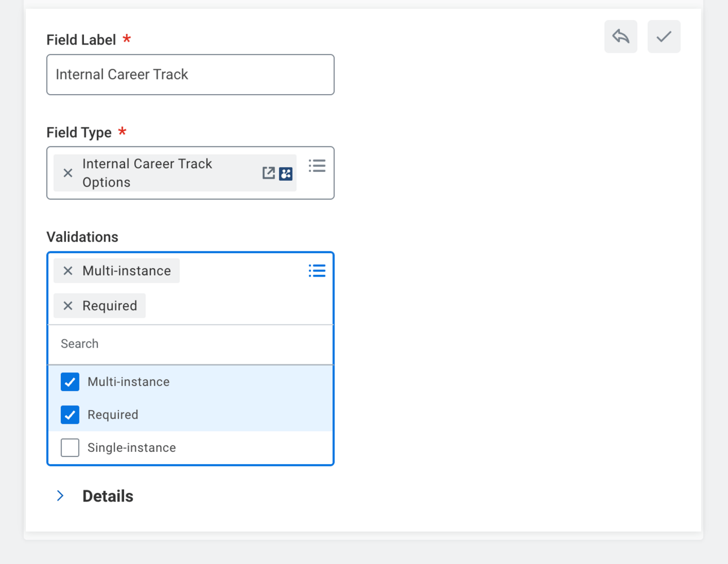Click the Field Label text input
Image resolution: width=728 pixels, height=564 pixels.
(x=190, y=75)
